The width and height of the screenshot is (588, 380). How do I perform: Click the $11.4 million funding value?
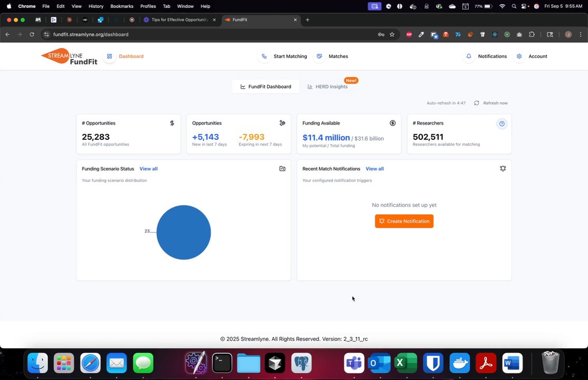(x=326, y=138)
